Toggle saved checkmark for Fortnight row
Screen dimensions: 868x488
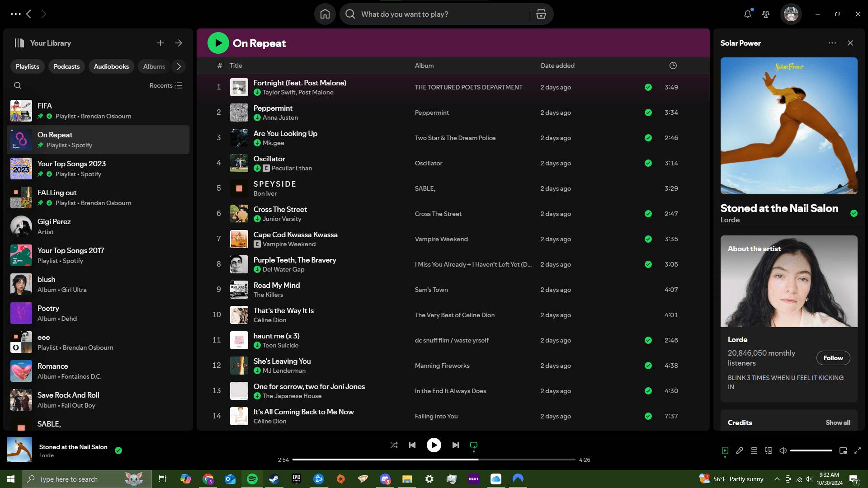[648, 87]
